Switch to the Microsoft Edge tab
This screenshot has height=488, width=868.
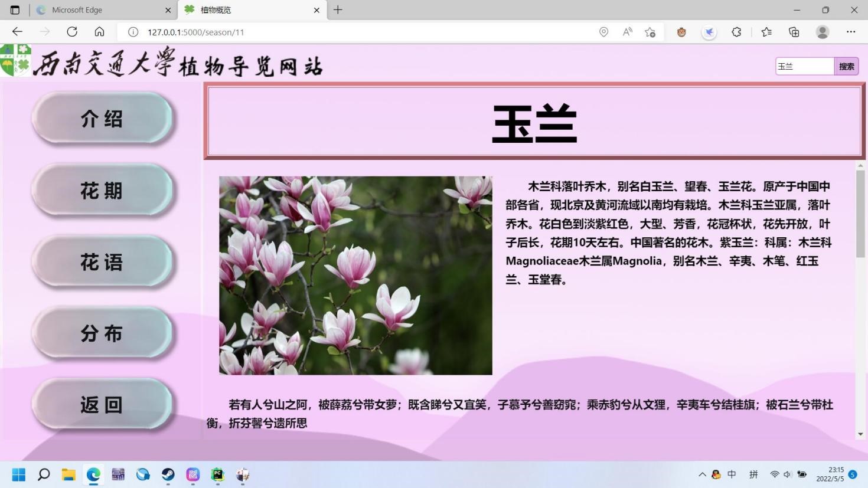[x=103, y=10]
